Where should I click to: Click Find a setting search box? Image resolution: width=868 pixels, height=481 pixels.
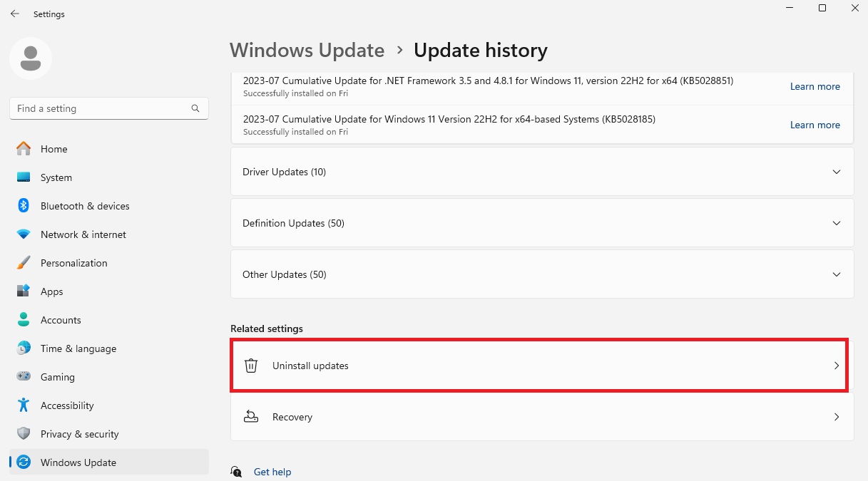point(109,108)
